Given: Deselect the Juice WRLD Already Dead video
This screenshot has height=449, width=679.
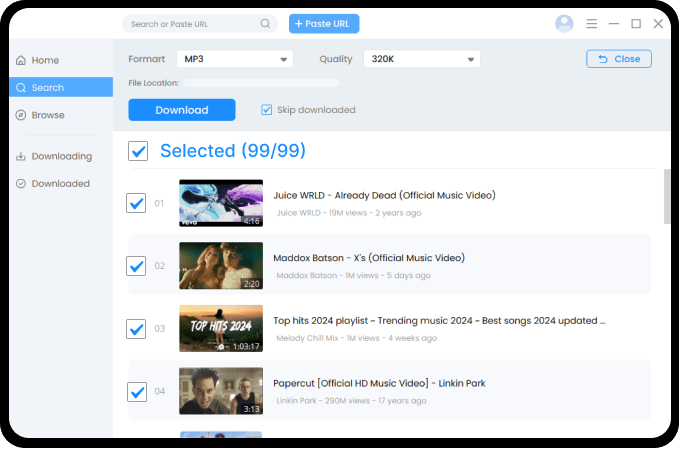Looking at the screenshot, I should (137, 203).
